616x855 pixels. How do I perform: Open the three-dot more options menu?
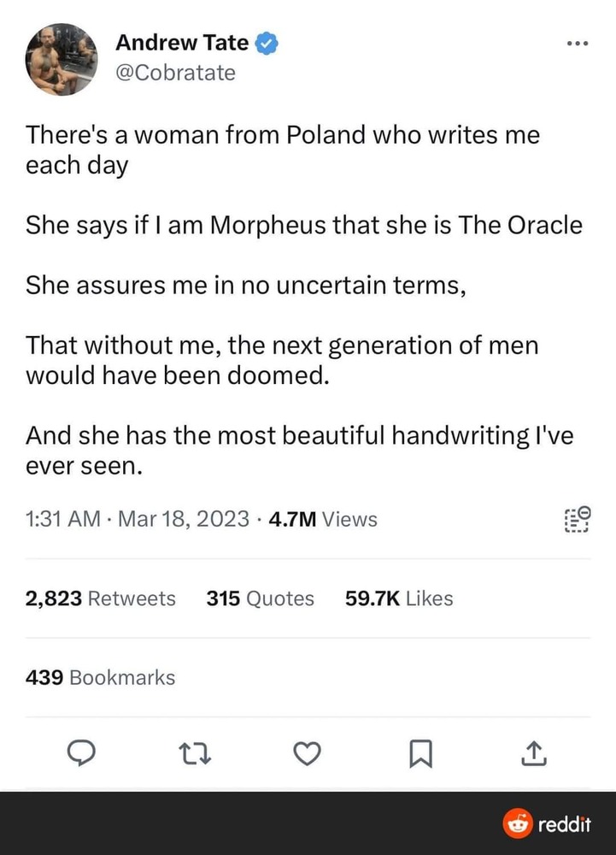[x=578, y=44]
